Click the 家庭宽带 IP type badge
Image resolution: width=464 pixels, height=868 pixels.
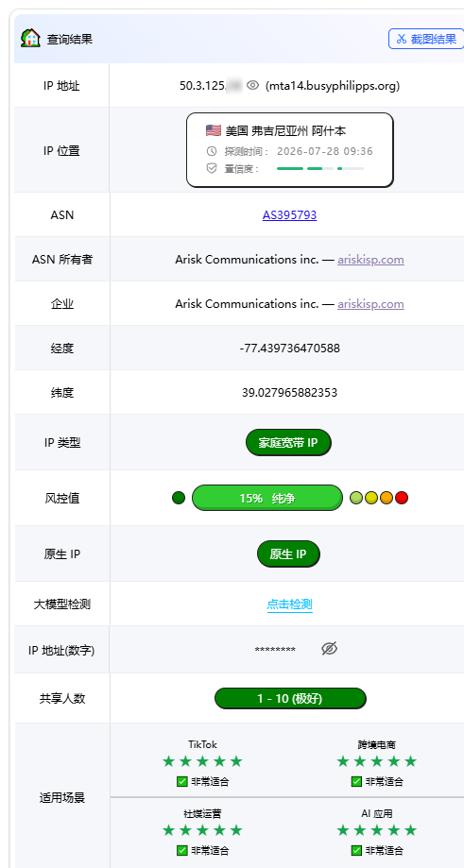click(288, 442)
